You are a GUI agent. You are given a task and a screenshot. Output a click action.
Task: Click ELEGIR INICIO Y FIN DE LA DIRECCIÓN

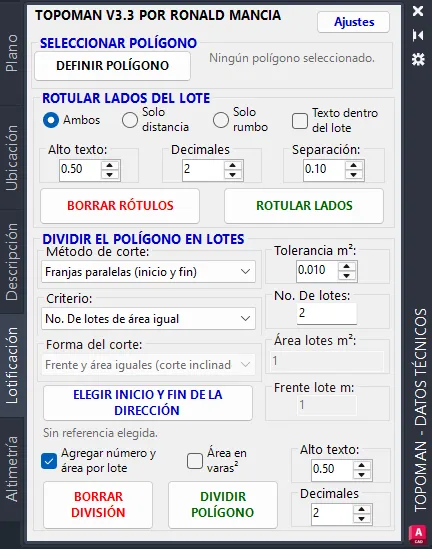click(148, 403)
